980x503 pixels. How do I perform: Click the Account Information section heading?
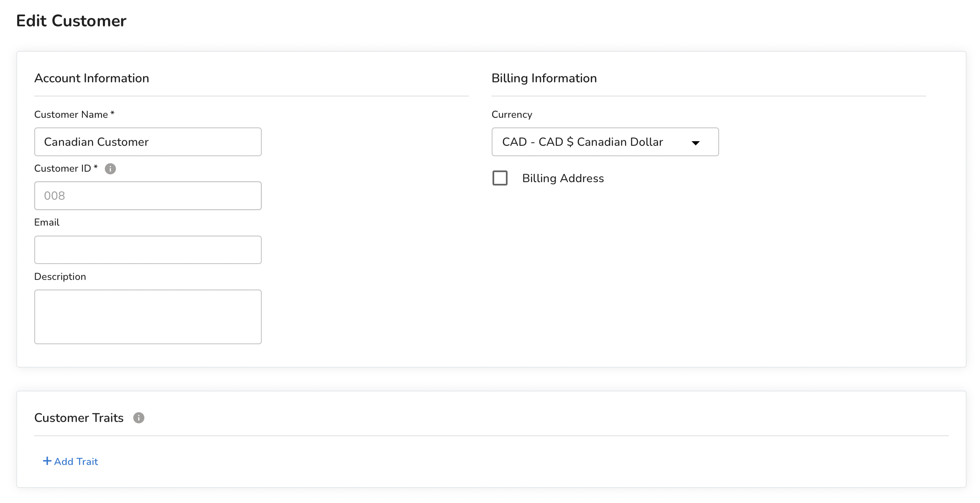coord(92,78)
